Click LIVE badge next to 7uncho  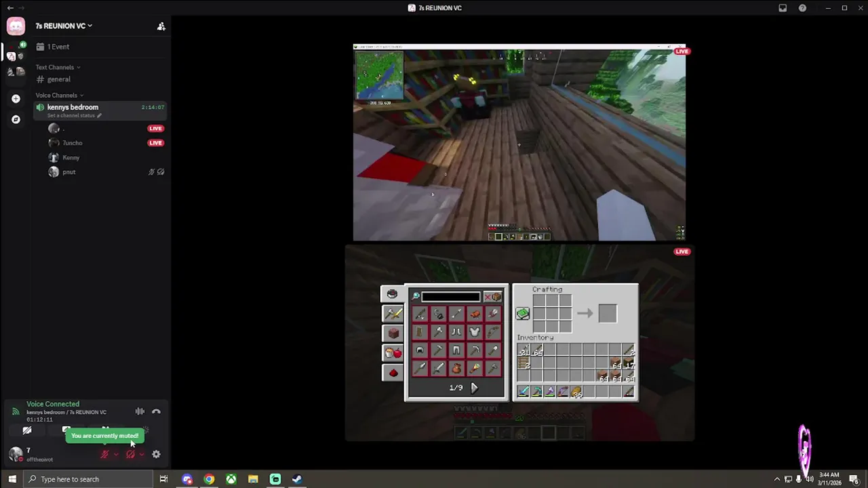click(x=155, y=143)
